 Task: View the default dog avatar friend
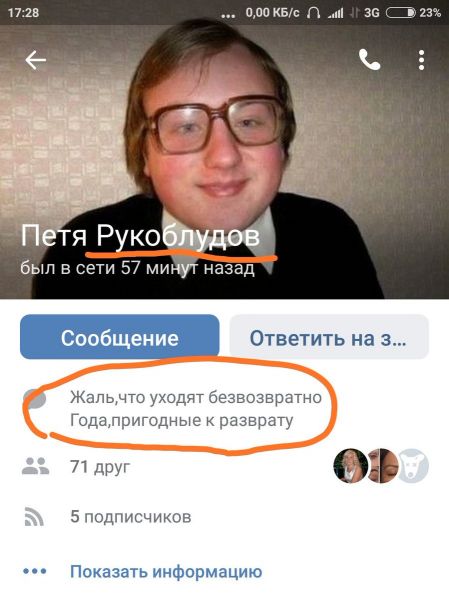click(x=413, y=466)
